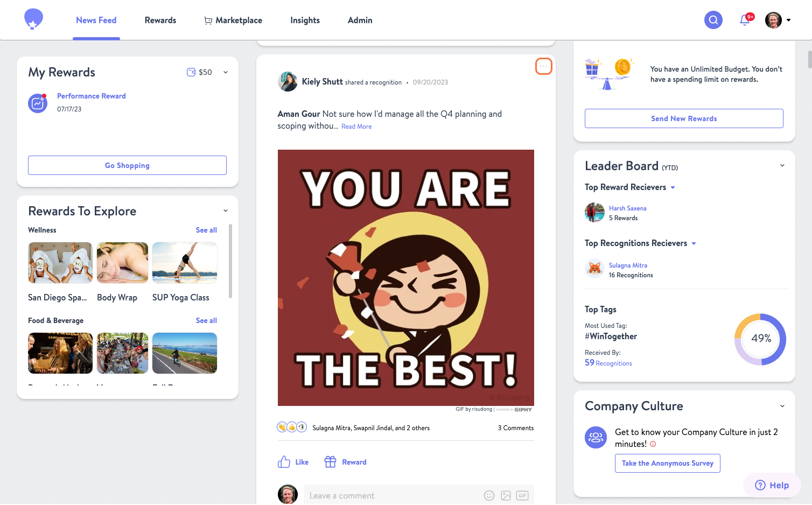Open the SUP Yoga Class thumbnail

pyautogui.click(x=185, y=263)
